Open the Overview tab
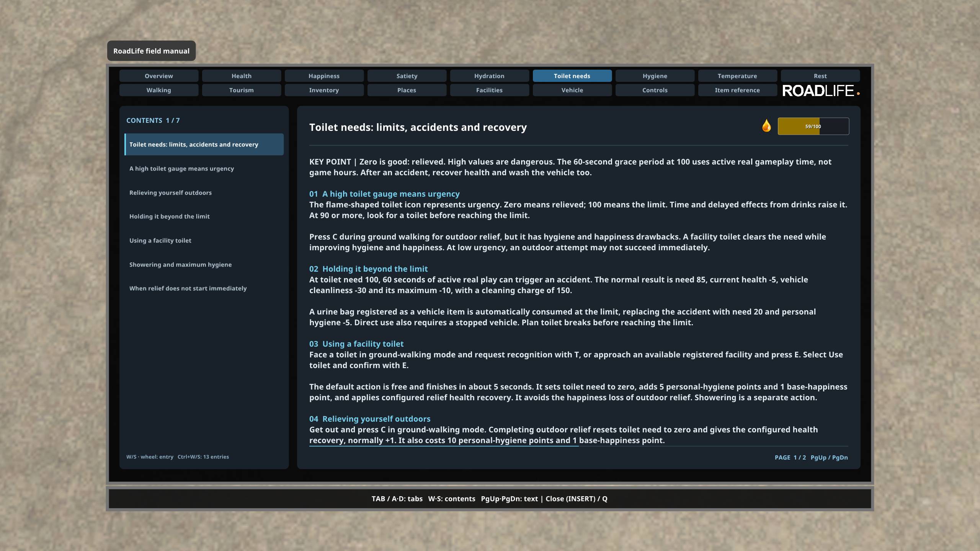The width and height of the screenshot is (980, 551). click(x=159, y=76)
